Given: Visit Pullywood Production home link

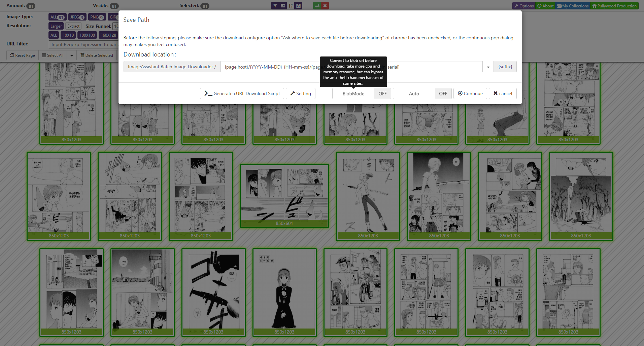Looking at the screenshot, I should click(x=614, y=6).
